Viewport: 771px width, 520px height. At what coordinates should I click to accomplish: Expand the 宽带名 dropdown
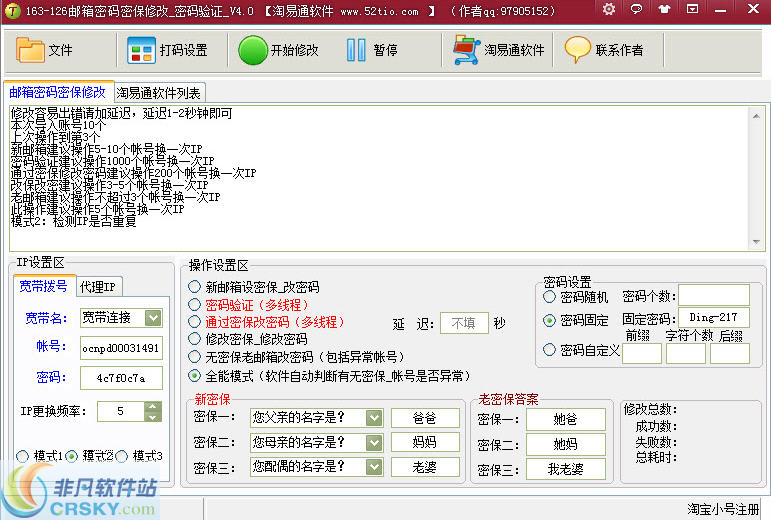coord(153,318)
